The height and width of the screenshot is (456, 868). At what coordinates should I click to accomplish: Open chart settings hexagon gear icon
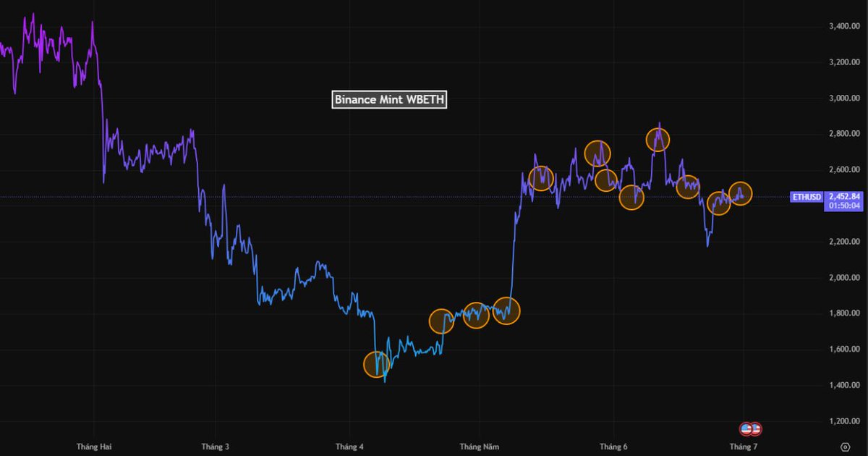click(x=845, y=447)
